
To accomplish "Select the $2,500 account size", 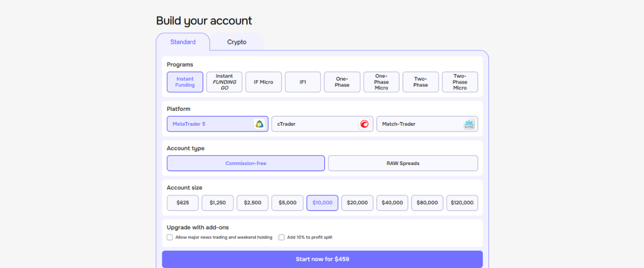I will click(x=253, y=203).
